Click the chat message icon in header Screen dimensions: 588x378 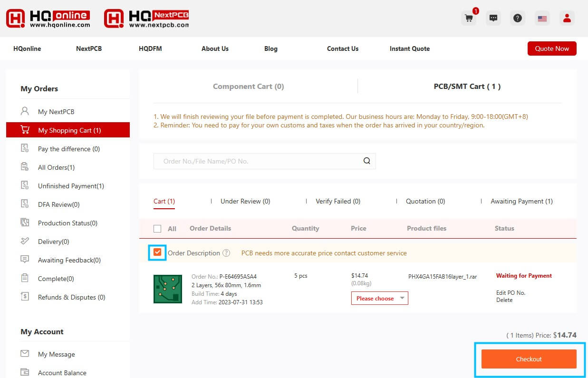493,18
